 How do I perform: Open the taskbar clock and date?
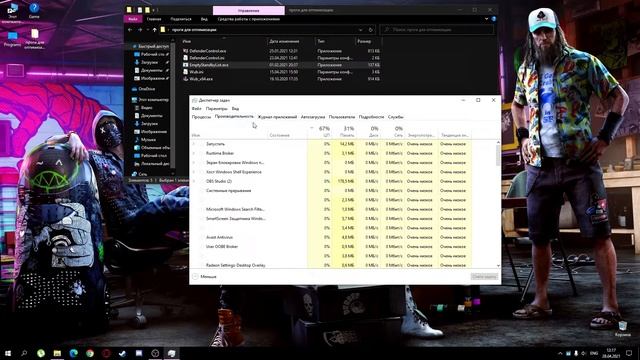(x=611, y=353)
